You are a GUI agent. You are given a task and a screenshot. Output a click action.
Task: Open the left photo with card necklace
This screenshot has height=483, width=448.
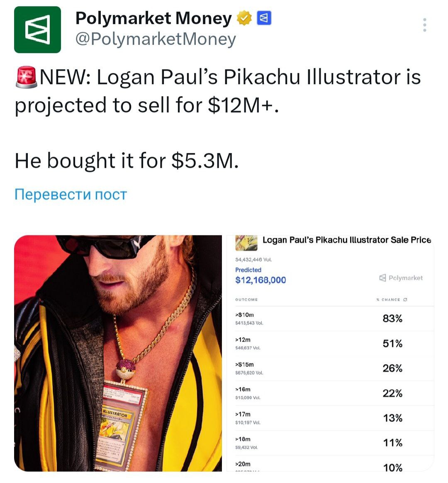118,353
